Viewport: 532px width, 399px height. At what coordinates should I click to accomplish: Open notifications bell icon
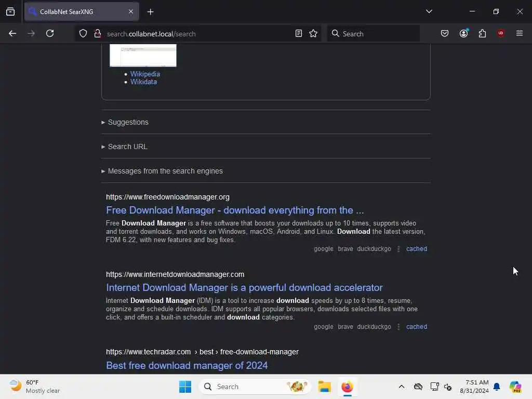[497, 387]
